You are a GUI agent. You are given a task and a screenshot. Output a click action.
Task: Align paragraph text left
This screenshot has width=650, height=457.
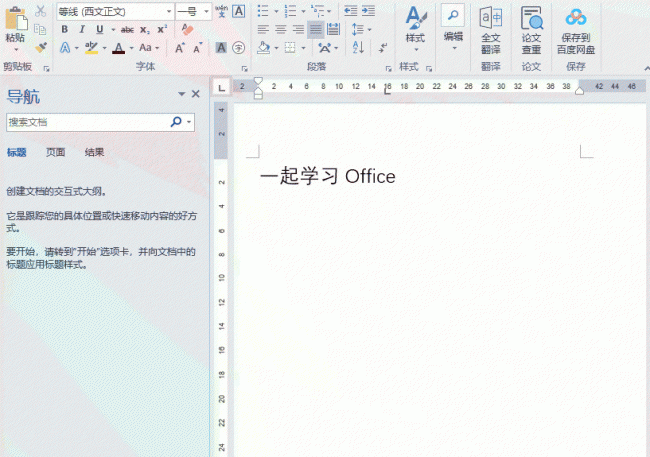tap(263, 29)
